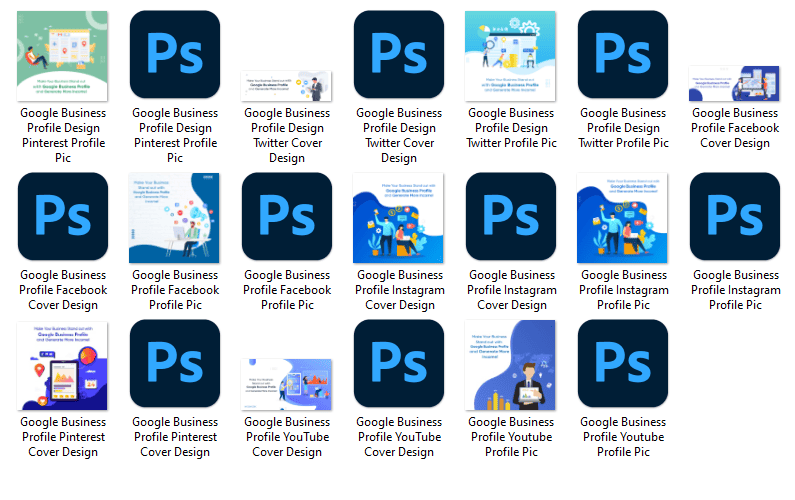
Task: Click the 'YouTube Cover Design' name under the Ps icon
Action: click(399, 437)
